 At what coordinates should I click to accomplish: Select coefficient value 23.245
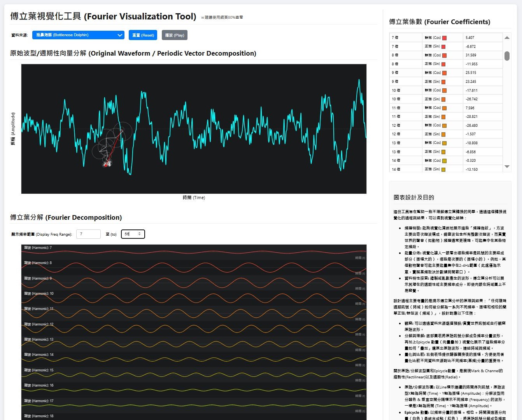coord(471,82)
